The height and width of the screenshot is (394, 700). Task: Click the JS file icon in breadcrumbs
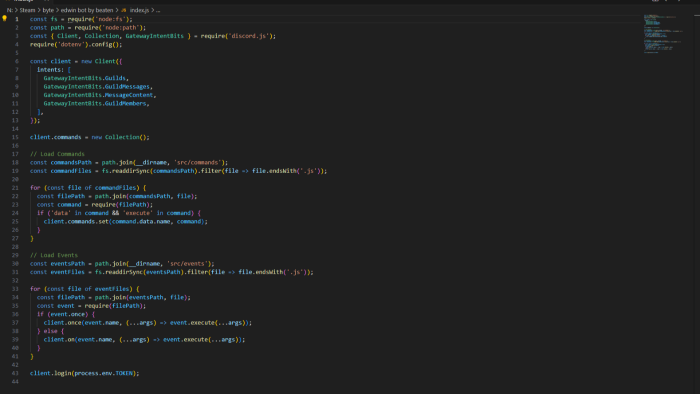(x=124, y=10)
